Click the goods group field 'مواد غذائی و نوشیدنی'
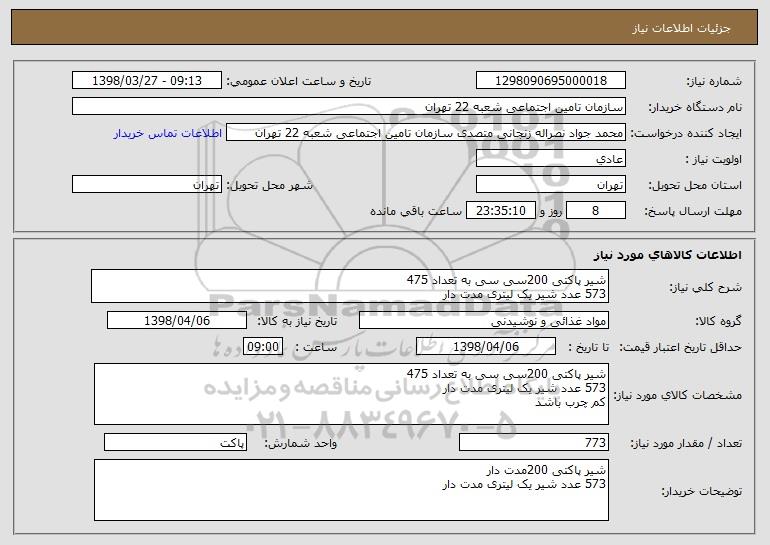This screenshot has width=770, height=545. [x=484, y=321]
